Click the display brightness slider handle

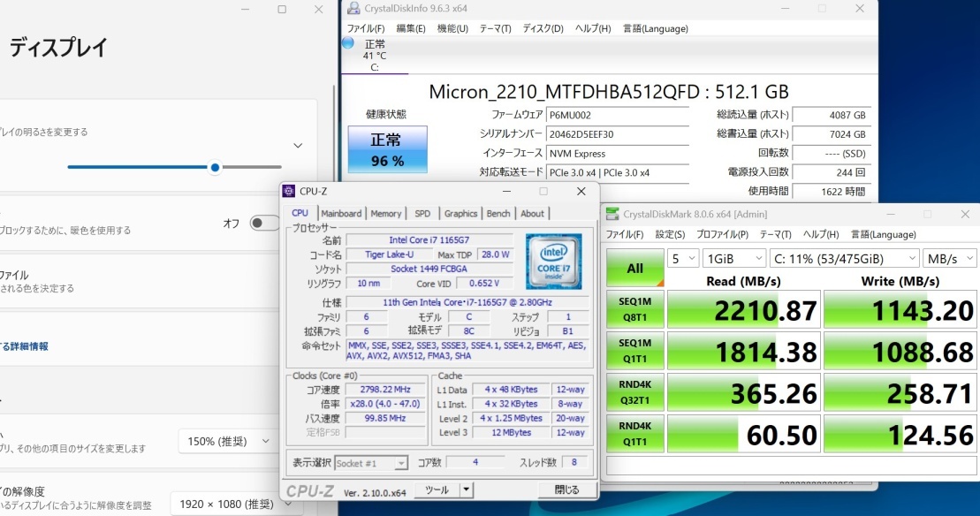tap(215, 167)
